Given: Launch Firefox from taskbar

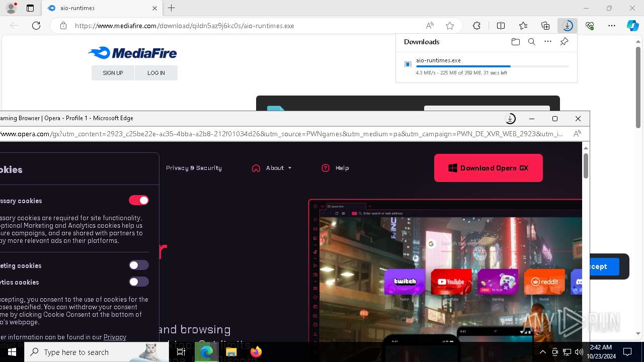Looking at the screenshot, I should coord(256,352).
